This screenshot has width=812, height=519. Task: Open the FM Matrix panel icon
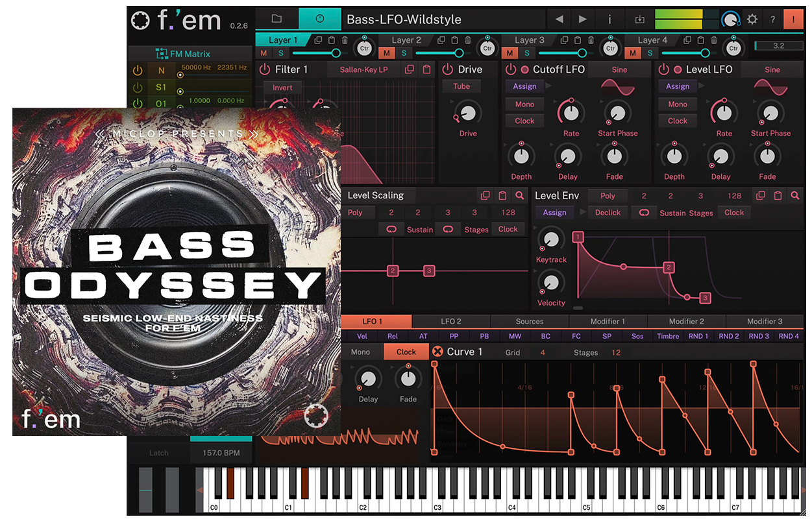coord(162,54)
